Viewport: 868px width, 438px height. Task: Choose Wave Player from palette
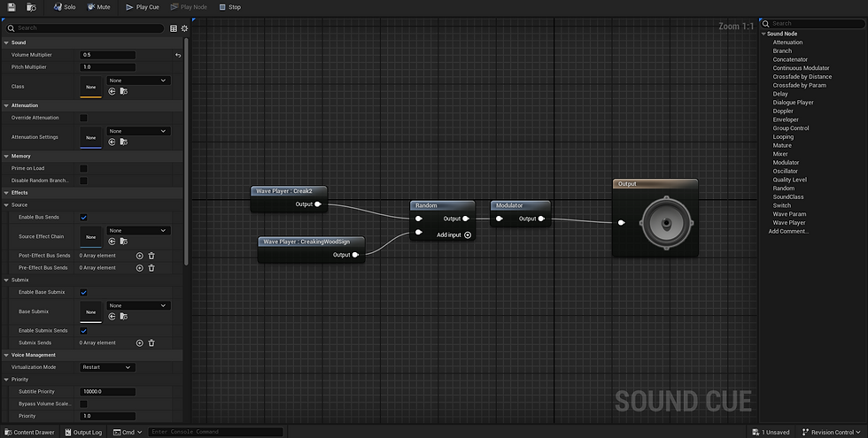pos(789,223)
